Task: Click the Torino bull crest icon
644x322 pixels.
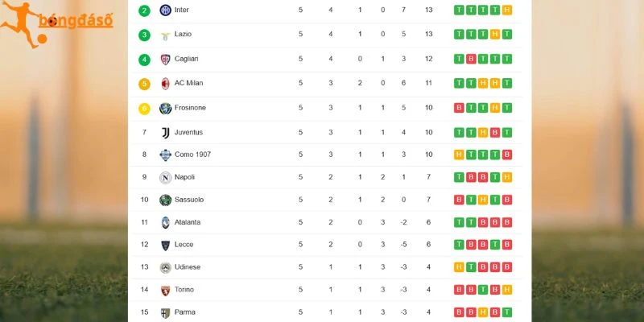Action: (166, 291)
